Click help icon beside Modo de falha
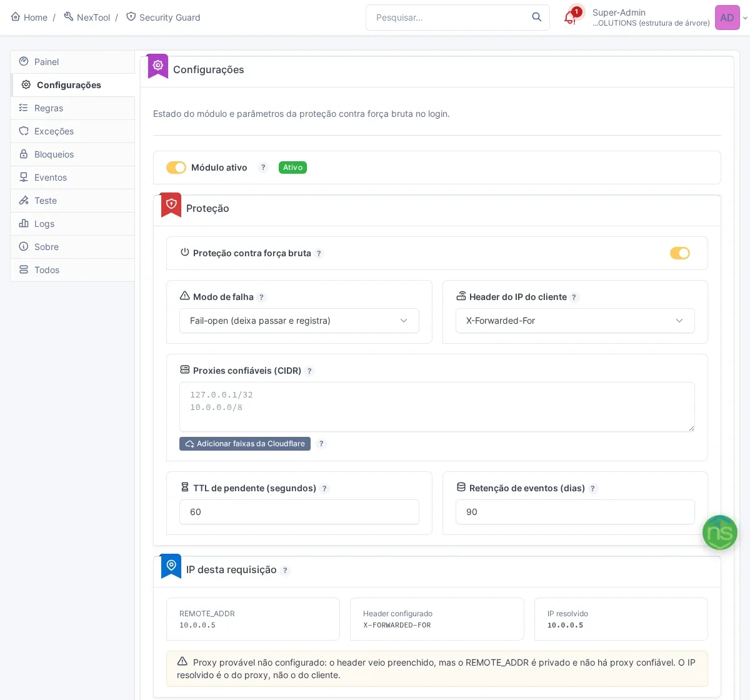Viewport: 750px width, 700px height. pyautogui.click(x=261, y=297)
